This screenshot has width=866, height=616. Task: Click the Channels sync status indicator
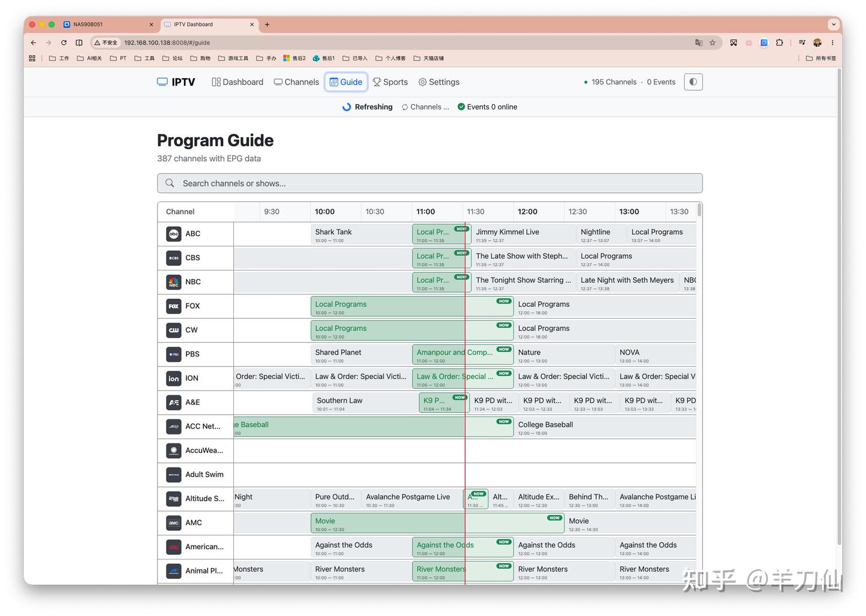[x=425, y=107]
